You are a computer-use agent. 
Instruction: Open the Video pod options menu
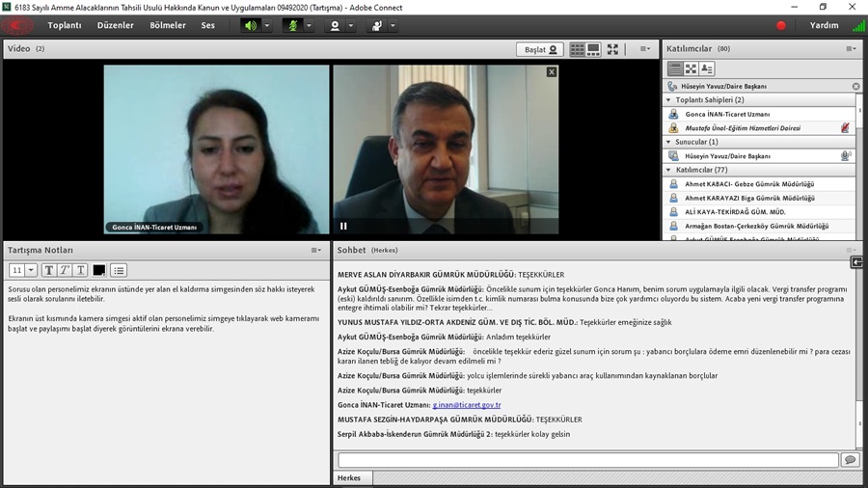(x=645, y=48)
